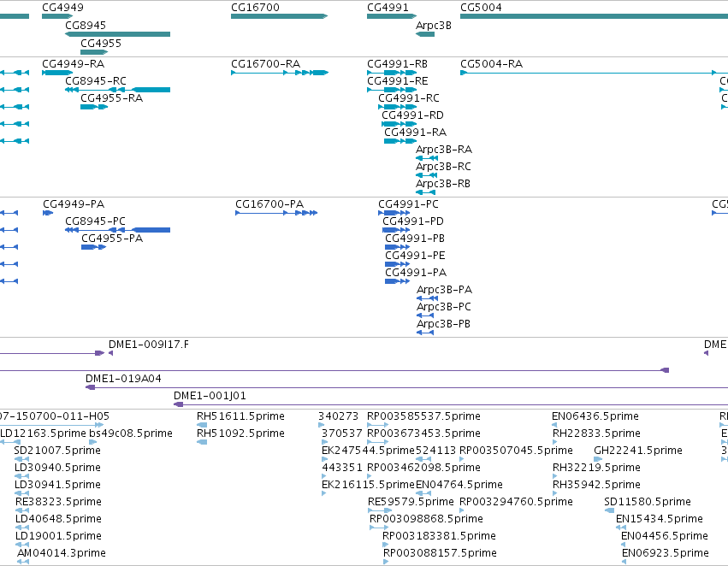Screen dimensions: 728x566
Task: Click EST label AM04014.3prime
Action: pos(62,553)
